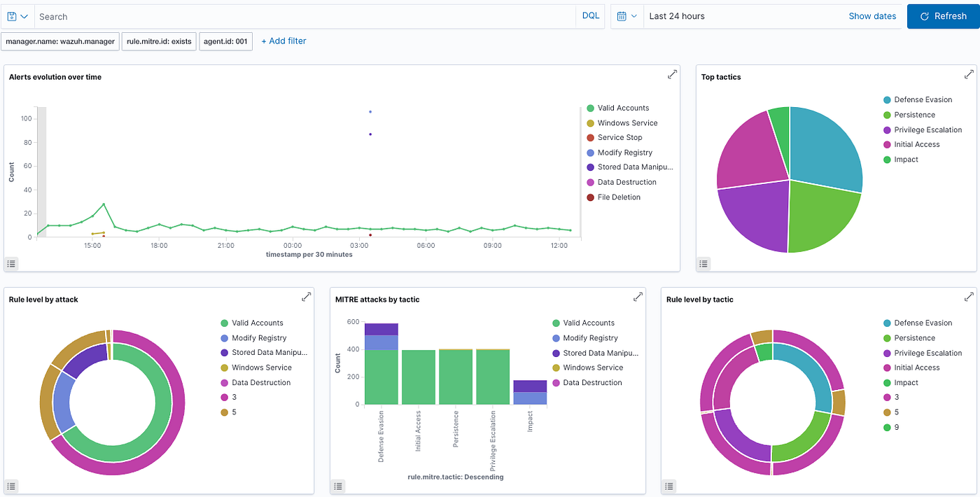Toggle legend in Rule level by tactic panel
This screenshot has height=497, width=980.
[x=669, y=486]
